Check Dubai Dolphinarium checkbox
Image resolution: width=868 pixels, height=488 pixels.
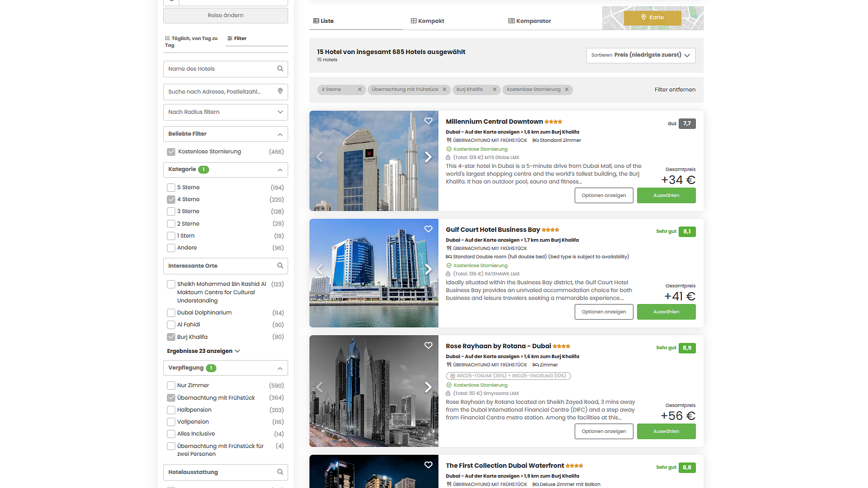(x=171, y=313)
